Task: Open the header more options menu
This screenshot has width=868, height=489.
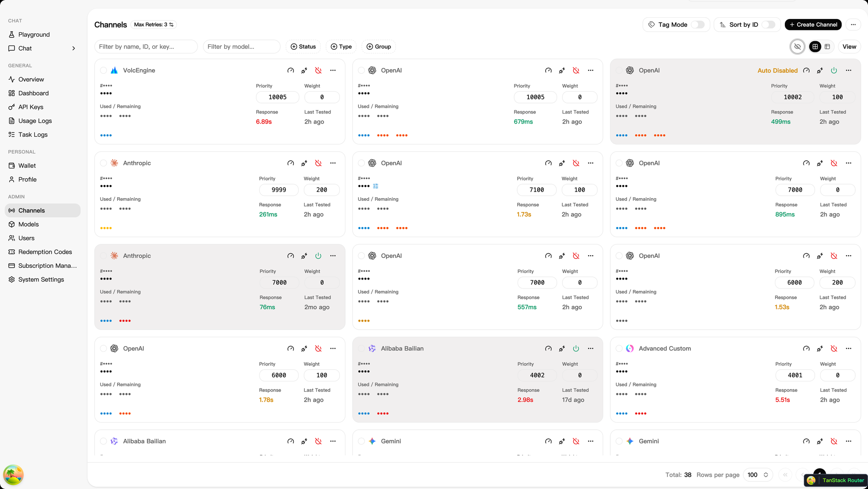Action: tap(853, 24)
